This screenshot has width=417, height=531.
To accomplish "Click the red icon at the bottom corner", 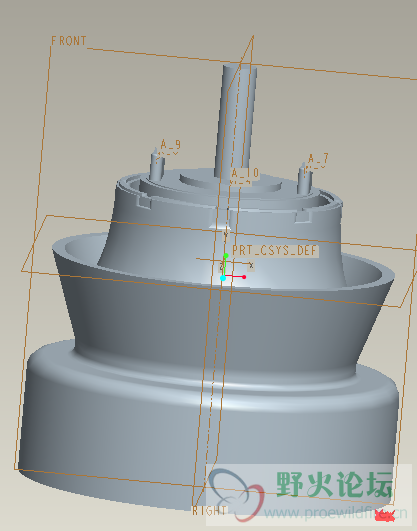I will point(385,516).
